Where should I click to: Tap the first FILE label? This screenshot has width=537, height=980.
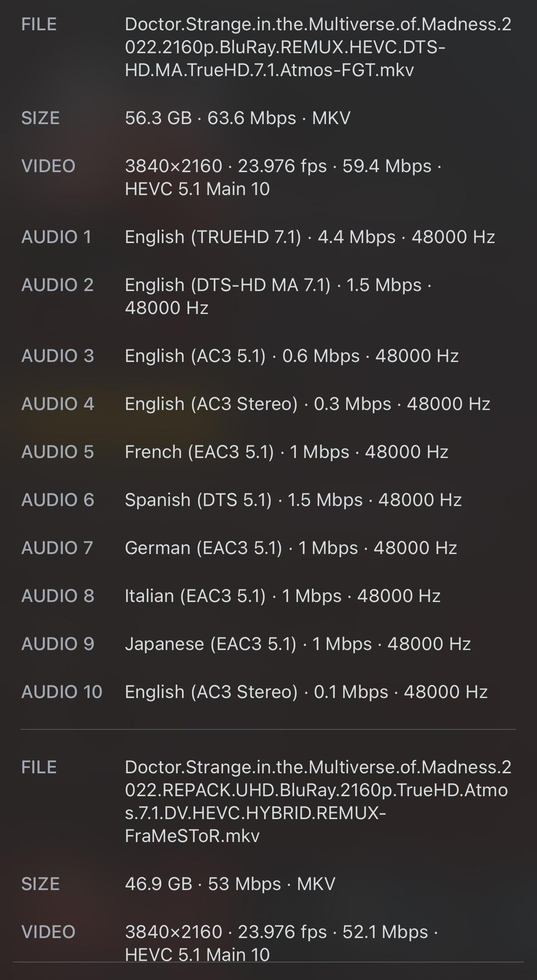coord(39,25)
